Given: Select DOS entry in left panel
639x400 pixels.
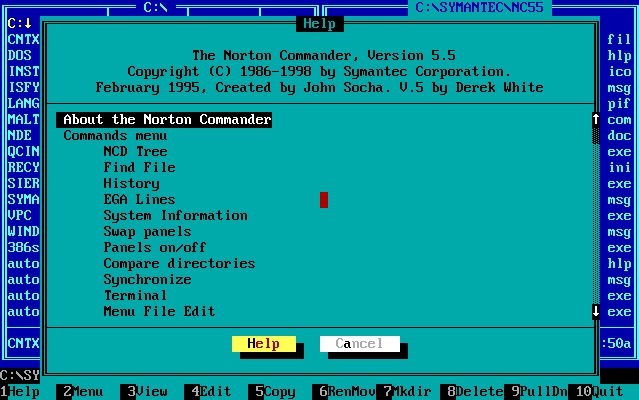Looking at the screenshot, I should tap(20, 56).
